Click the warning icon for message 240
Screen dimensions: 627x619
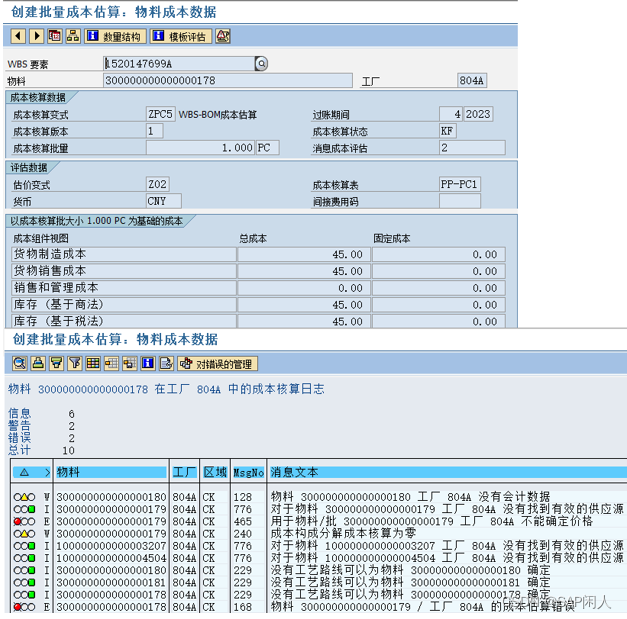tap(24, 534)
